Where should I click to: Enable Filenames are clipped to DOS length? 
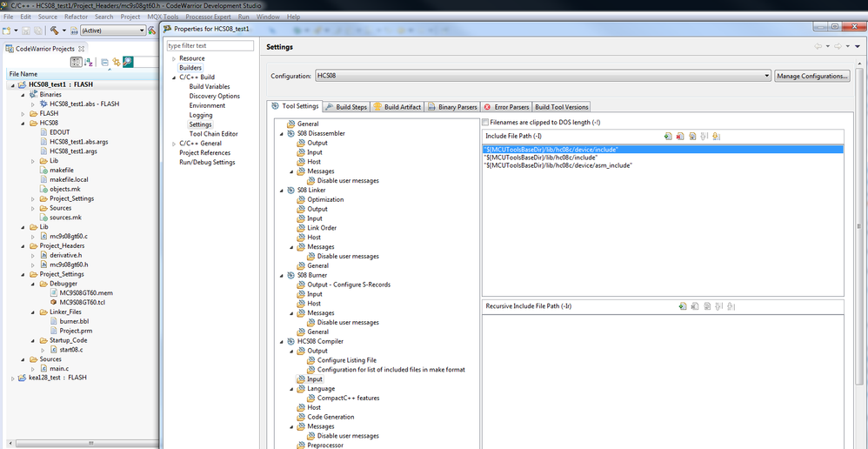485,122
